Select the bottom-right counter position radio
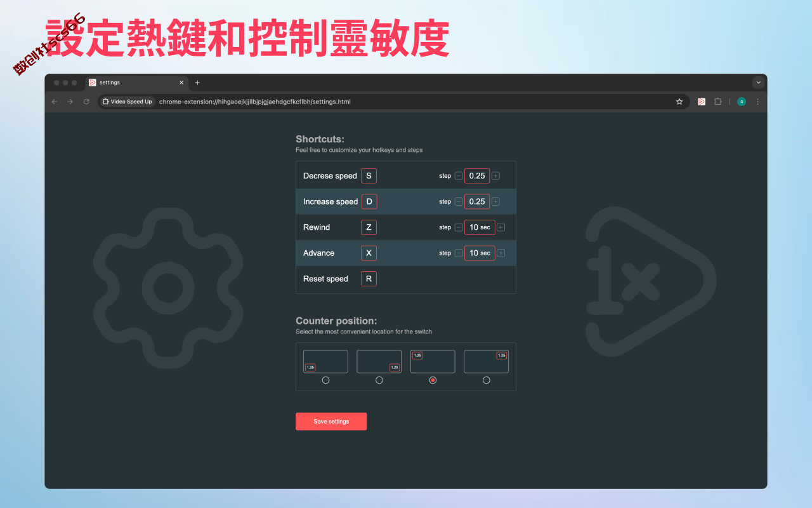812x508 pixels. point(379,380)
